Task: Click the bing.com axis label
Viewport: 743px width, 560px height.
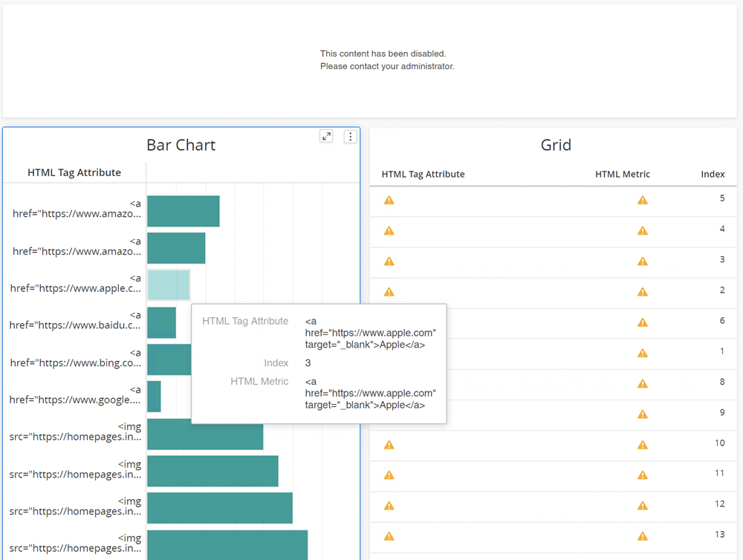Action: tap(75, 358)
